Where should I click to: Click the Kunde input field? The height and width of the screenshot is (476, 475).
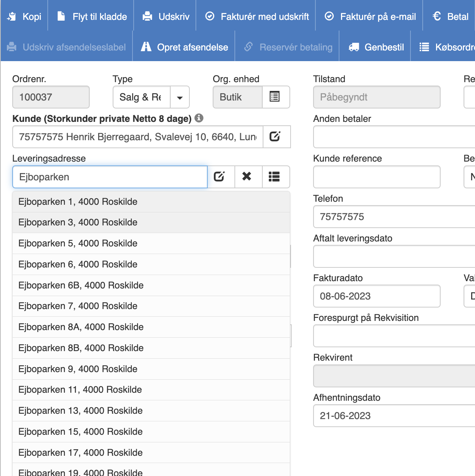[138, 137]
